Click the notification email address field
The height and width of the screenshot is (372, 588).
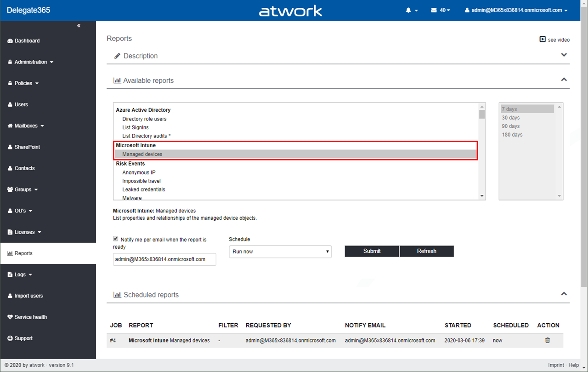164,259
